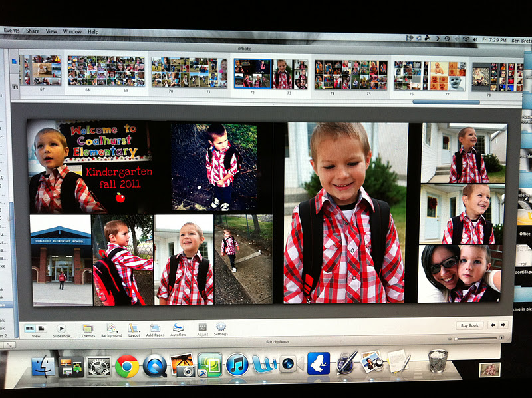The height and width of the screenshot is (398, 532).
Task: Open TextEdit from the Dock
Action: 399,361
